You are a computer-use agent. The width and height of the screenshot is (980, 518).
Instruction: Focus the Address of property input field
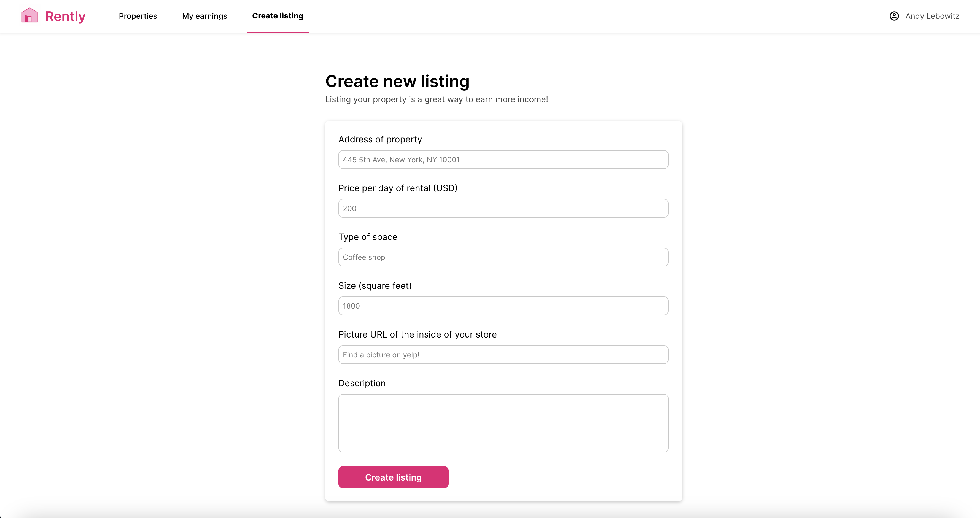[503, 160]
